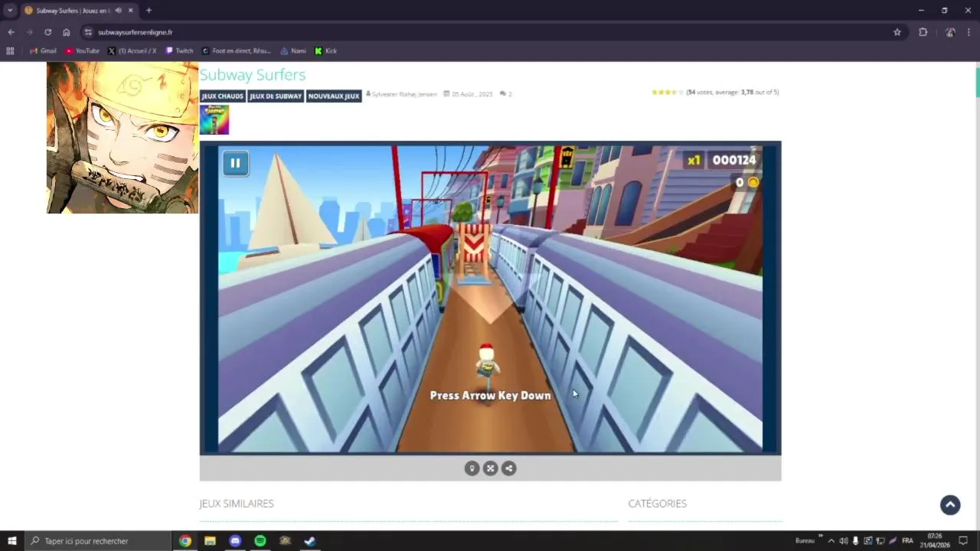The image size is (980, 551).
Task: Click the microphone icon in system tray
Action: [855, 541]
